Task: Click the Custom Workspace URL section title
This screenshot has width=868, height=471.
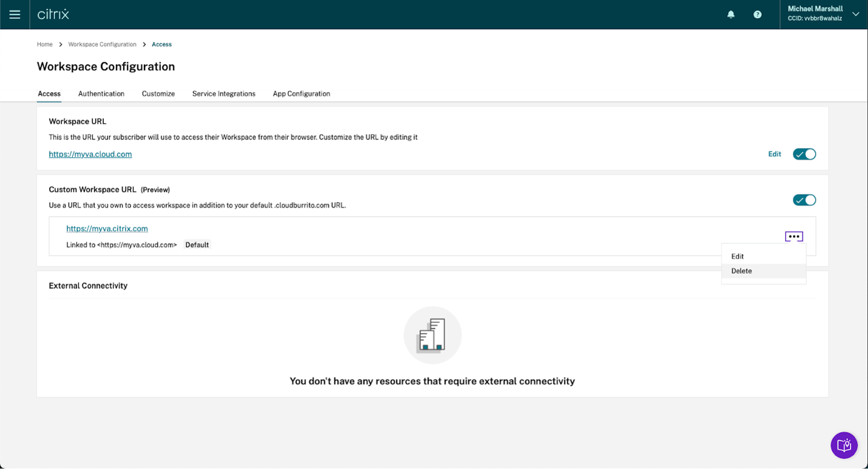Action: 93,190
